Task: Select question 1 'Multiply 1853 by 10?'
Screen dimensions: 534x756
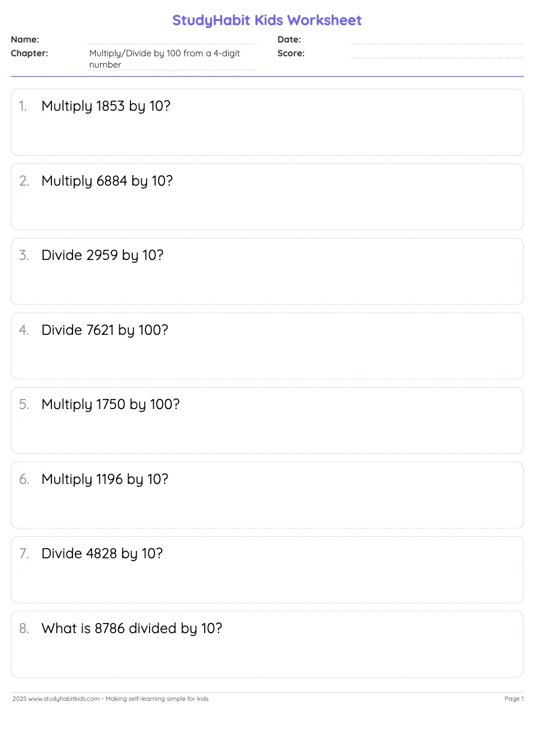Action: (106, 107)
